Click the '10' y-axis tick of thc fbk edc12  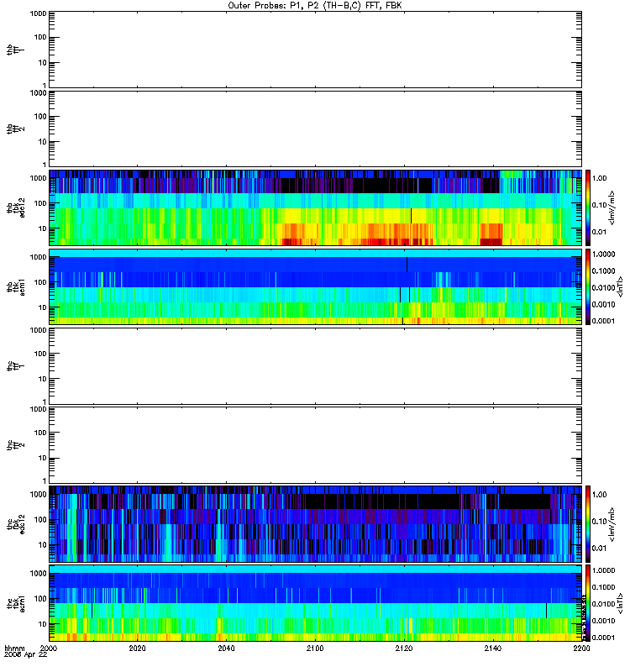tap(43, 544)
